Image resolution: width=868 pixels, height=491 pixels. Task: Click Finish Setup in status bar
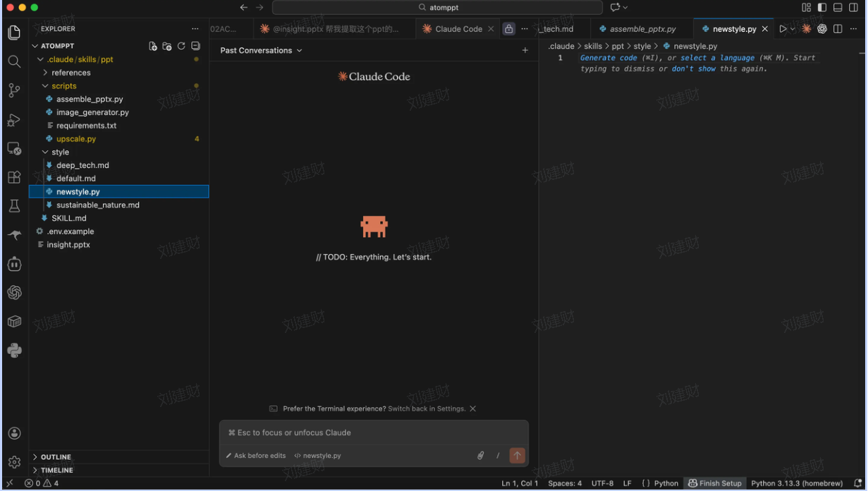click(715, 483)
